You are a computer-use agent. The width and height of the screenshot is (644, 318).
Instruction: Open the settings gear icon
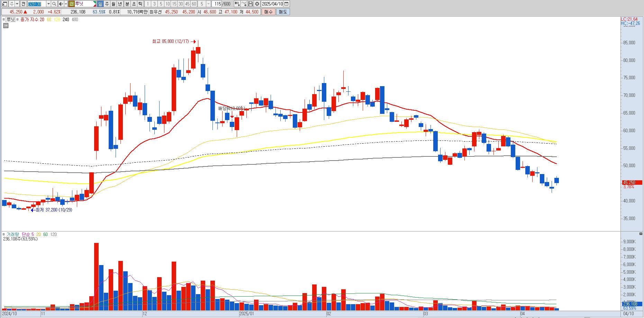click(x=257, y=4)
